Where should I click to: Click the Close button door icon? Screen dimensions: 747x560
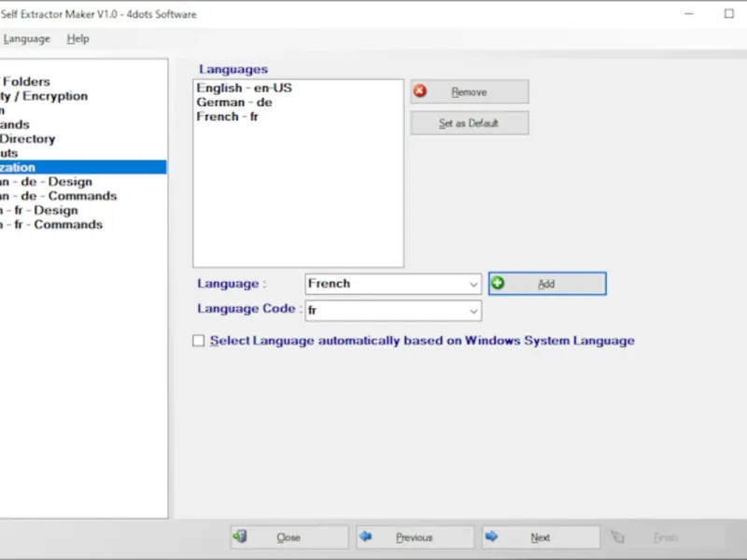coord(240,537)
